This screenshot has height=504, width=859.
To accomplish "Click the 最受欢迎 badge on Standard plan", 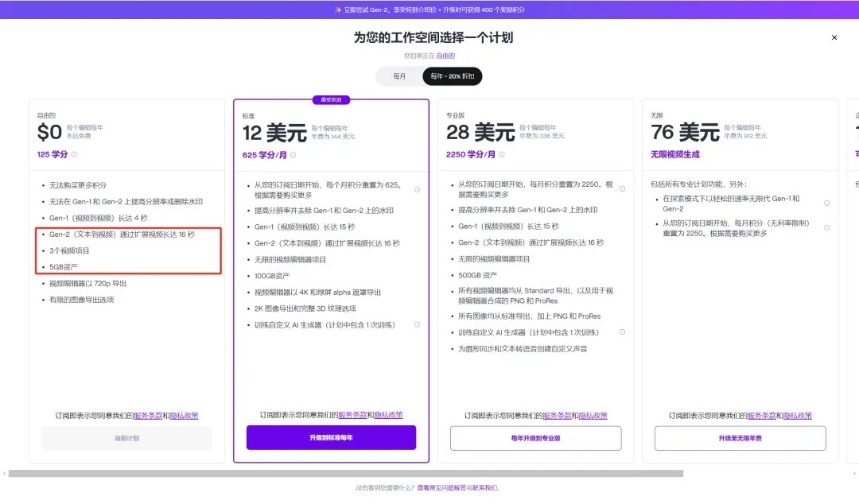I will [331, 99].
